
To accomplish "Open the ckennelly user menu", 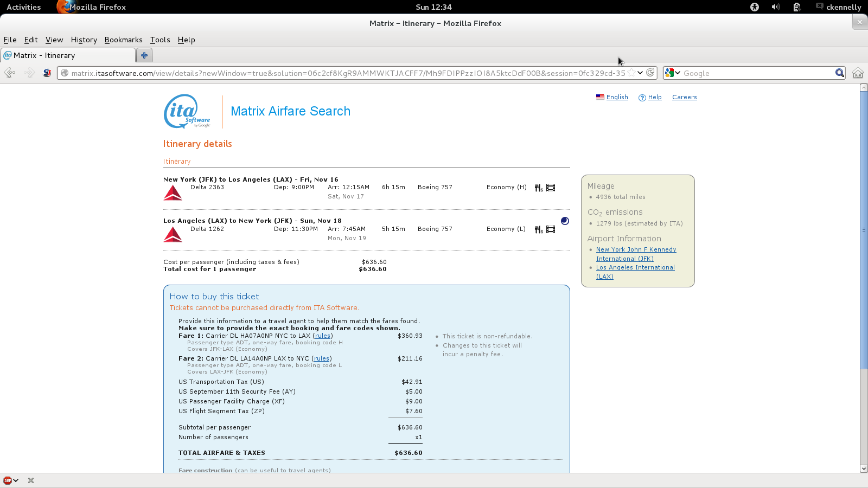I will pyautogui.click(x=839, y=7).
